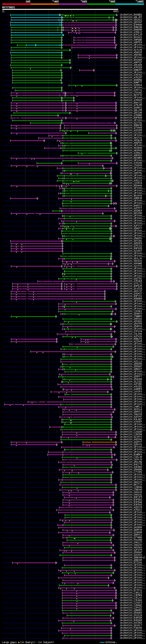Image resolution: width=146 pixels, height=644 pixels.
Task: Click the cyan ~100% identity legend bar
Action: (130, 4)
